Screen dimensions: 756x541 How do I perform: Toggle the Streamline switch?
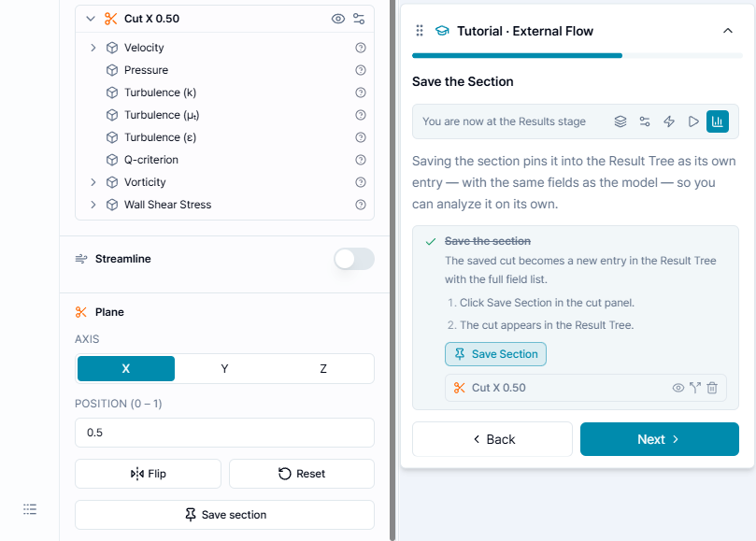point(354,259)
